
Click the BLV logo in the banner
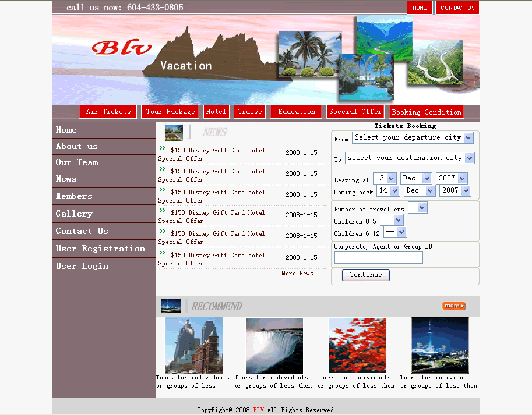pyautogui.click(x=121, y=48)
